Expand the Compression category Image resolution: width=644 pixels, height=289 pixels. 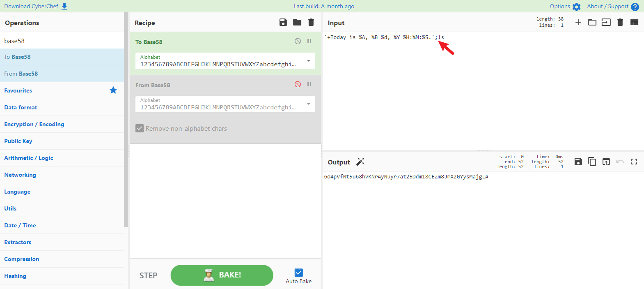62,259
